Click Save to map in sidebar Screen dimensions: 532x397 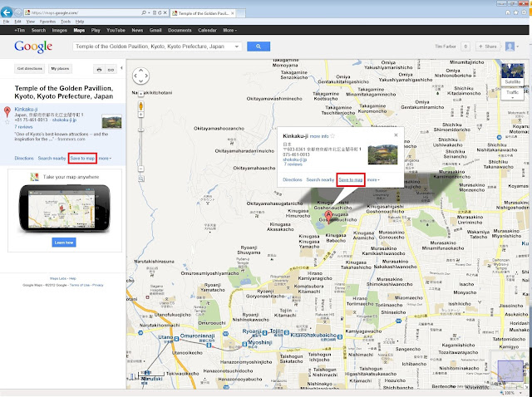point(82,159)
